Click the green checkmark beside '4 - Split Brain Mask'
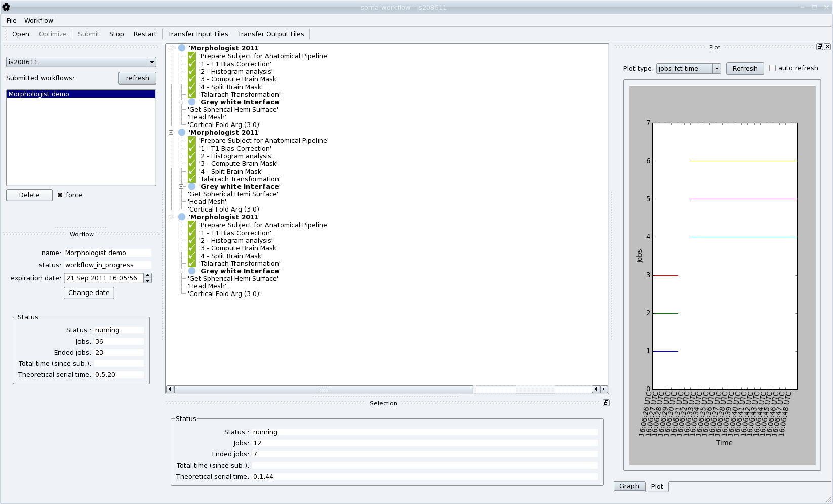This screenshot has height=504, width=833. (191, 87)
